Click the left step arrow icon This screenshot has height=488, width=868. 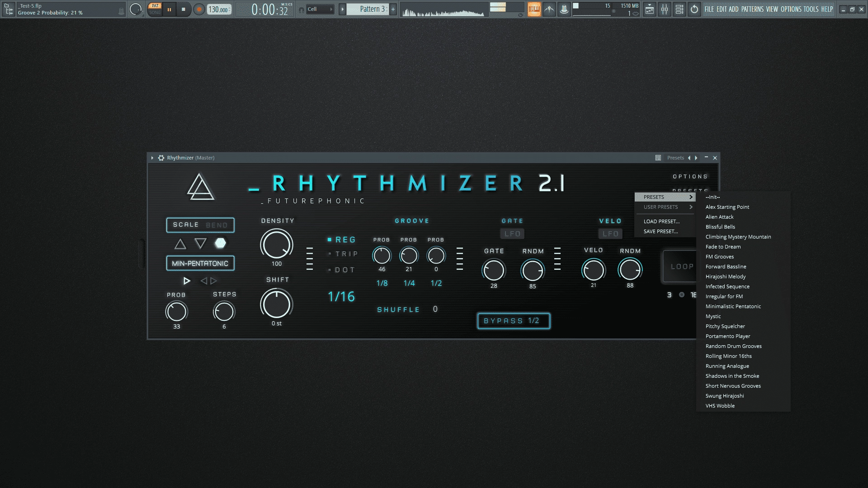204,281
